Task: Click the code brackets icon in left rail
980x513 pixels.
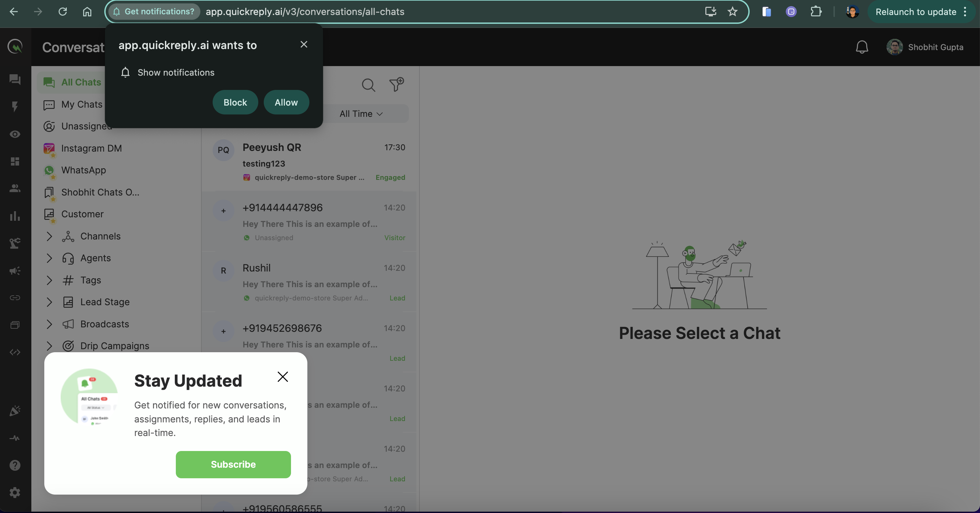Action: 15,352
